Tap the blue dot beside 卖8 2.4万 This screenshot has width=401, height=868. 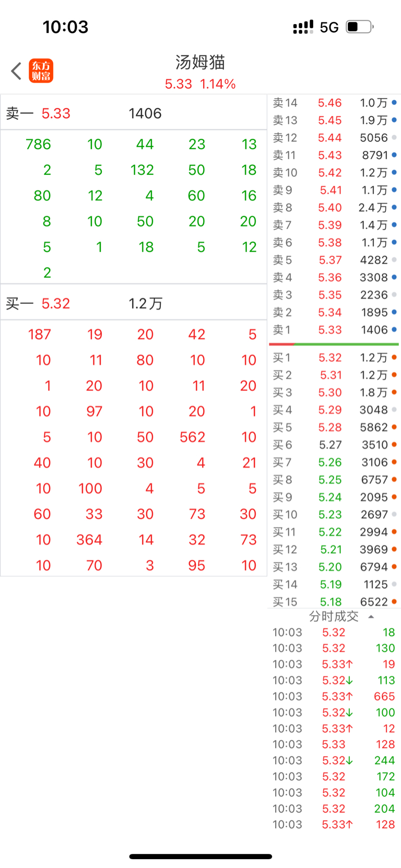[x=394, y=207]
